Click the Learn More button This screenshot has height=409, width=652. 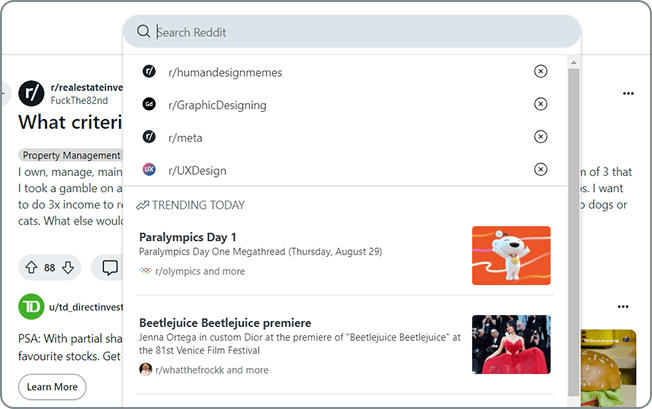[x=52, y=387]
